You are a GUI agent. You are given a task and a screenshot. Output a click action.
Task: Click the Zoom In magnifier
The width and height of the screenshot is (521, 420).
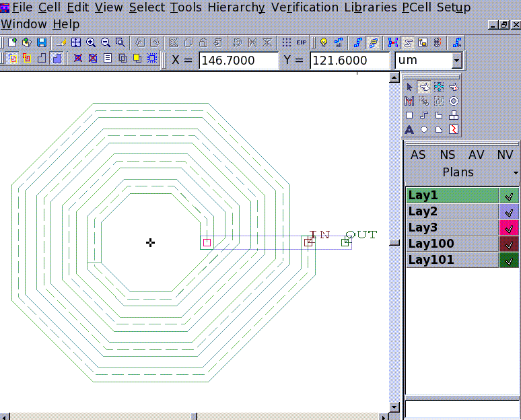point(91,42)
